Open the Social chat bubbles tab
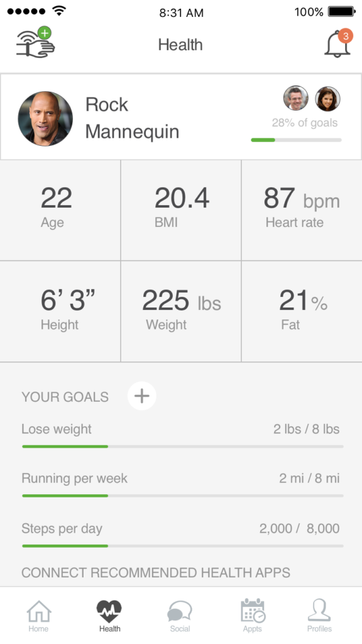Image resolution: width=362 pixels, height=644 pixels. (x=180, y=615)
